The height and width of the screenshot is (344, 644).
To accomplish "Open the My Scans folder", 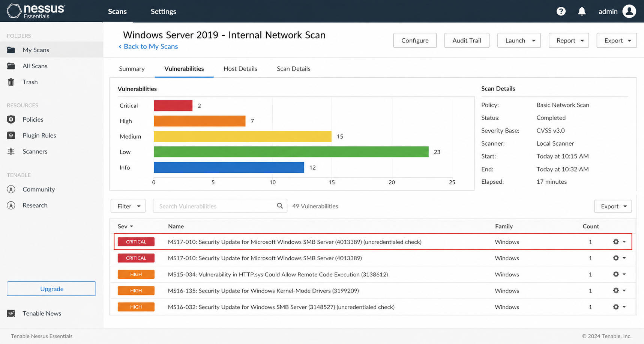I will tap(51, 50).
